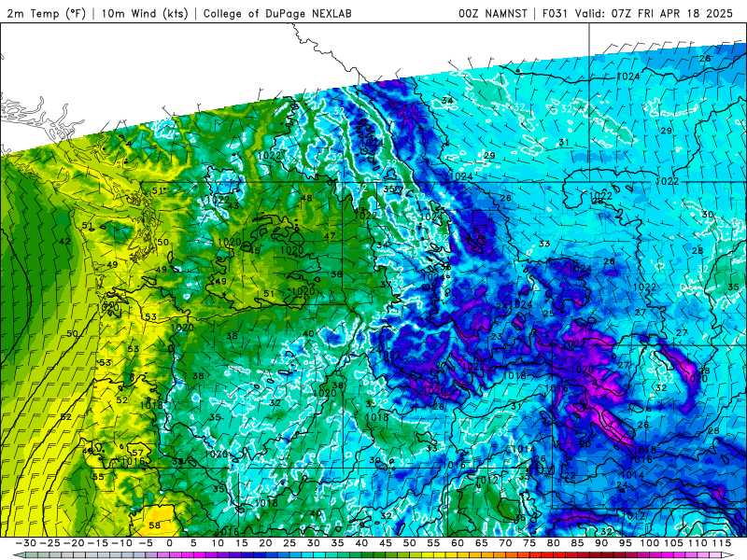747x560 pixels.
Task: Click the 43 temperature value on the map
Action: [233, 205]
